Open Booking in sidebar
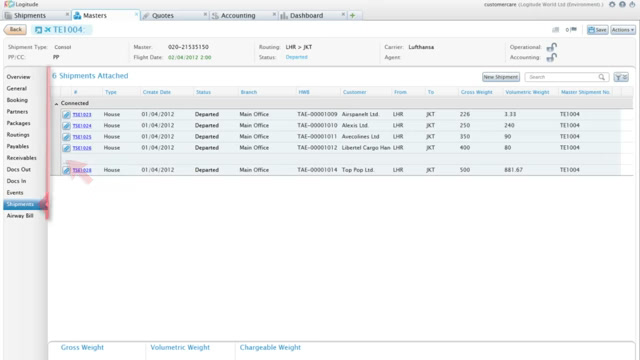Image resolution: width=640 pixels, height=360 pixels. 17,100
